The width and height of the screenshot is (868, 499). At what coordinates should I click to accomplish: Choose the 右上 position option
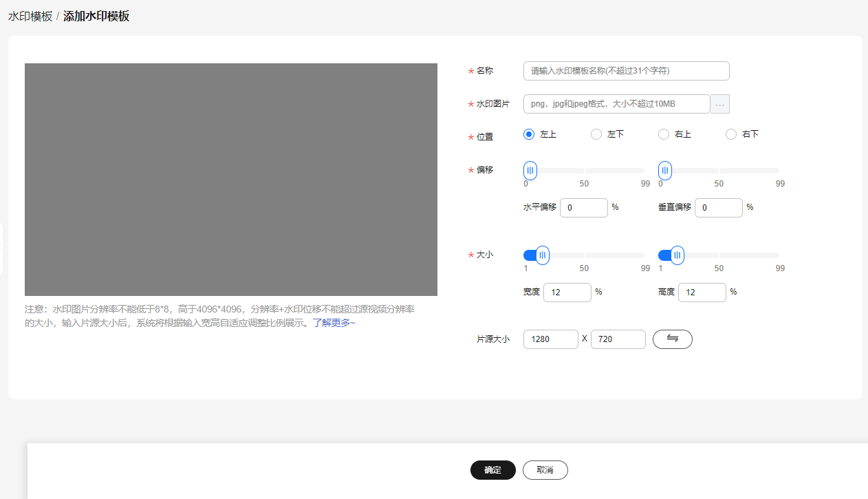(664, 134)
